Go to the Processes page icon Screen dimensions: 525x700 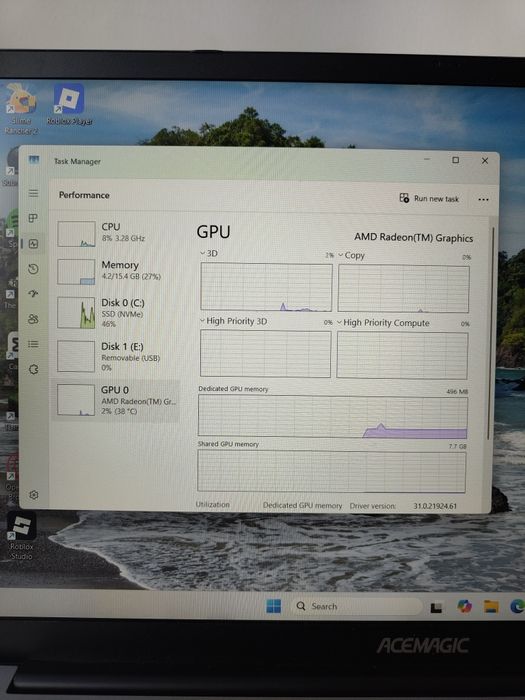click(33, 218)
